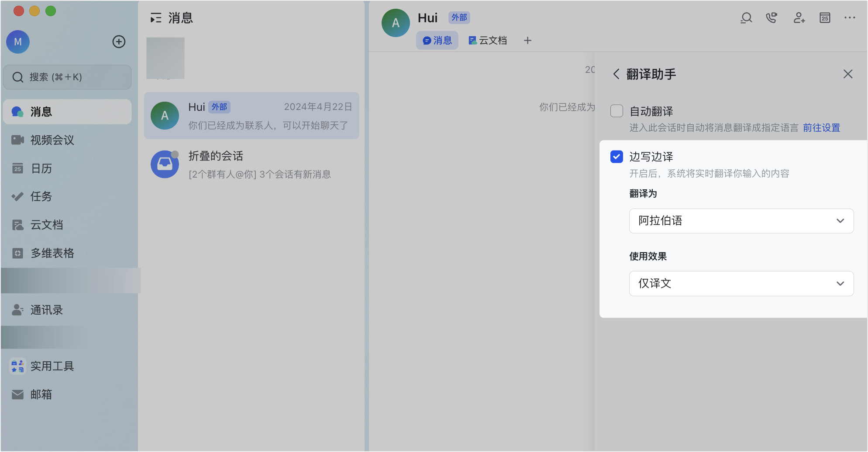The image size is (868, 452).
Task: Click the search box in the sidebar
Action: [67, 77]
